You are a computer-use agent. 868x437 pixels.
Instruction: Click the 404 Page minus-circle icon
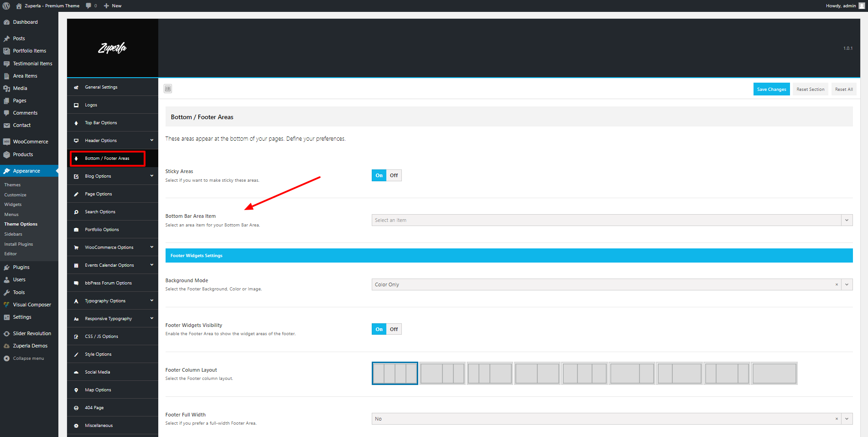(x=76, y=408)
